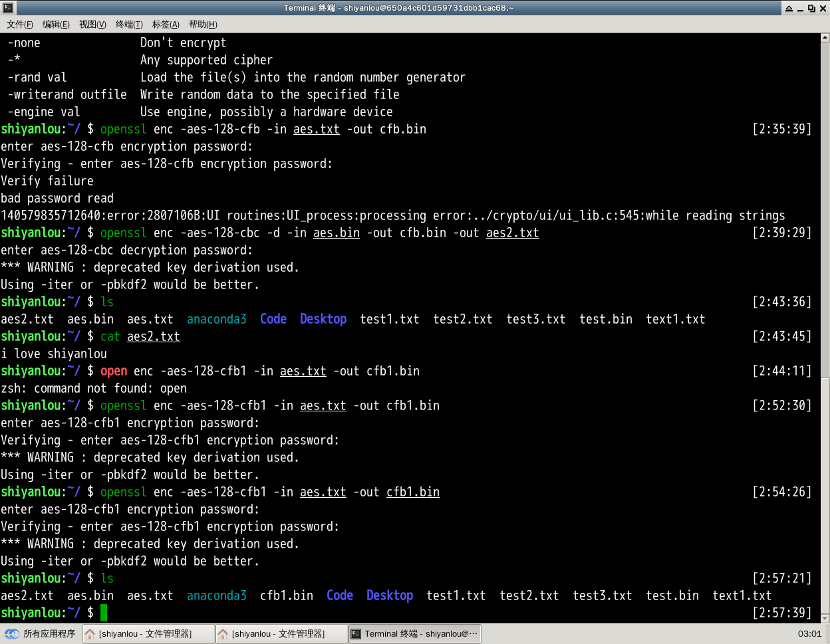Close the Terminal window
Screen dimensions: 830x644
(x=823, y=8)
